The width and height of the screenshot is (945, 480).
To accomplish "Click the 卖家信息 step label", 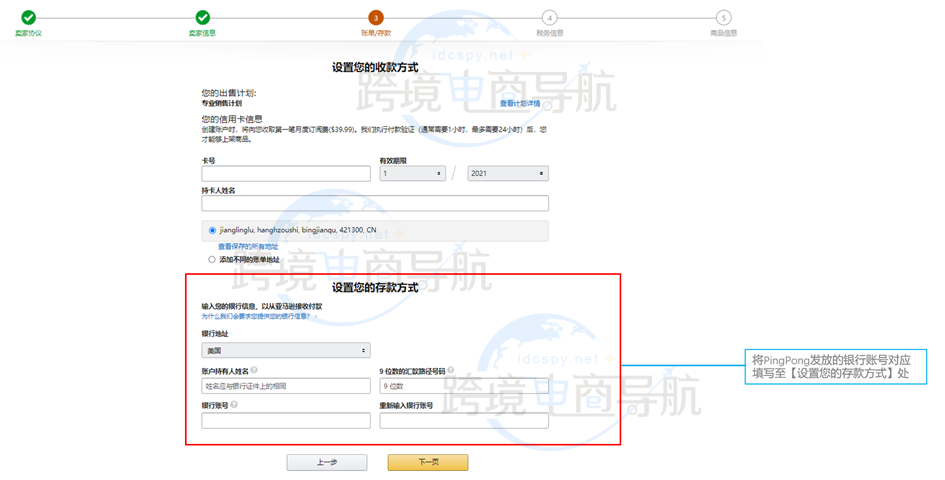I will coord(202,33).
